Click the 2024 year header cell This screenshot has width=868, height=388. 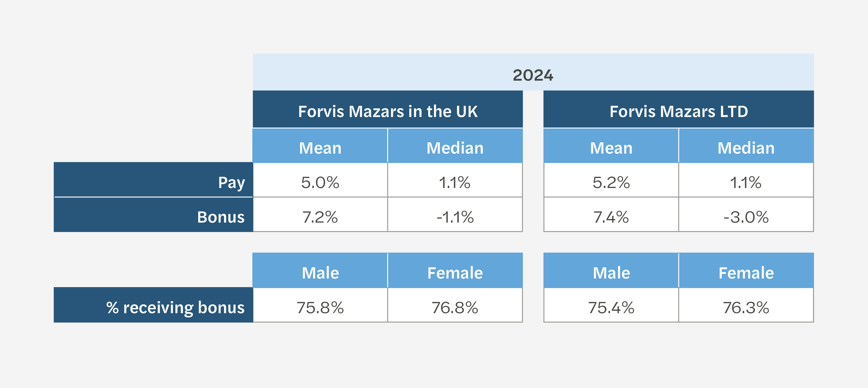tap(533, 74)
